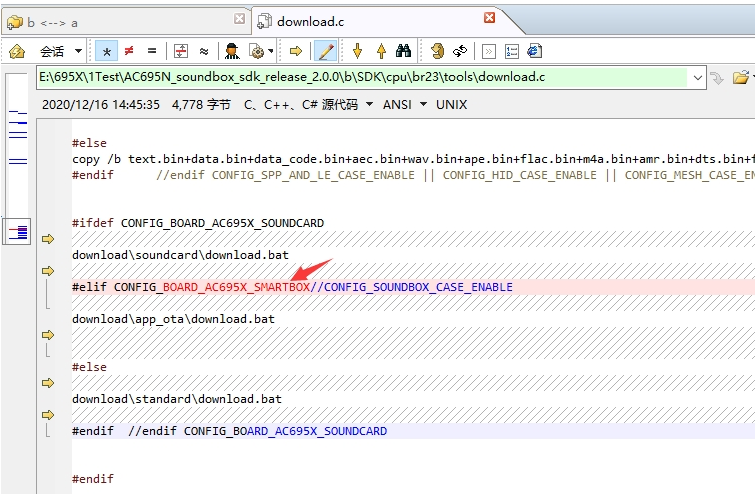Click the download\app_ota\download.bat line
This screenshot has width=755, height=502.
(x=173, y=319)
